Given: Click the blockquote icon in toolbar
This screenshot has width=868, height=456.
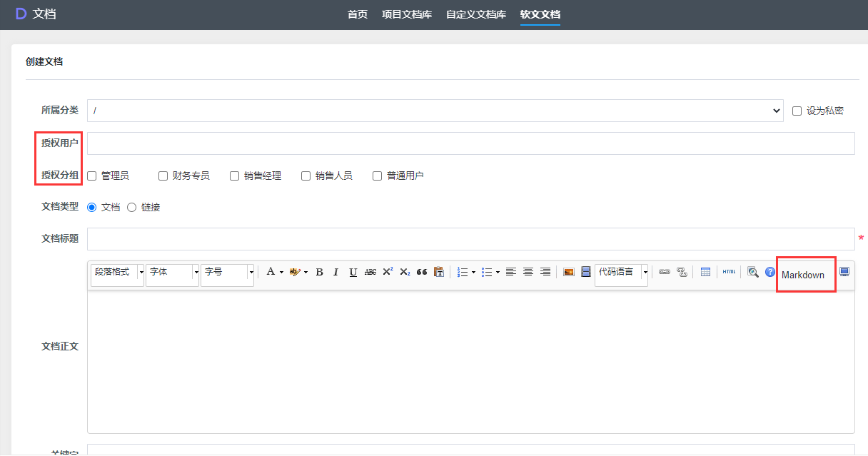Looking at the screenshot, I should (422, 272).
